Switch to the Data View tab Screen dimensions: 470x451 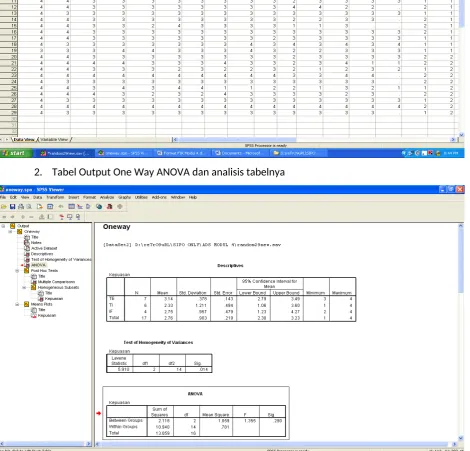24,140
